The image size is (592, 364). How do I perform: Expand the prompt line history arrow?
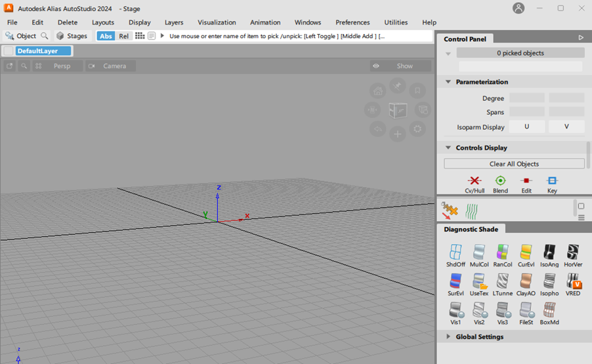pyautogui.click(x=162, y=36)
